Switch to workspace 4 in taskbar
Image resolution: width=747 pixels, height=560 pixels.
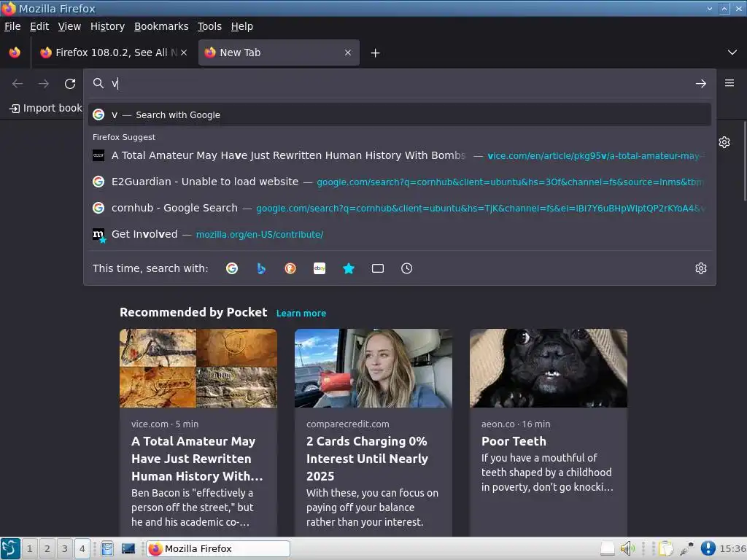pyautogui.click(x=82, y=548)
